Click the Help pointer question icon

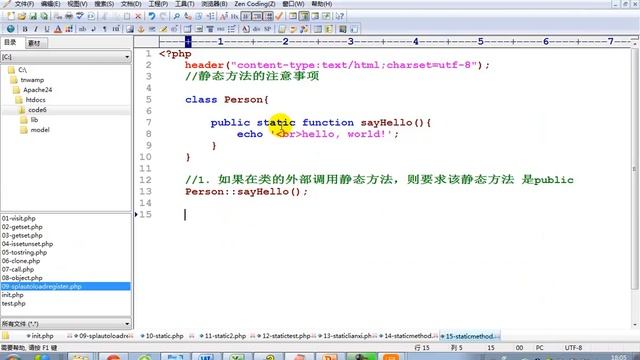point(340,16)
